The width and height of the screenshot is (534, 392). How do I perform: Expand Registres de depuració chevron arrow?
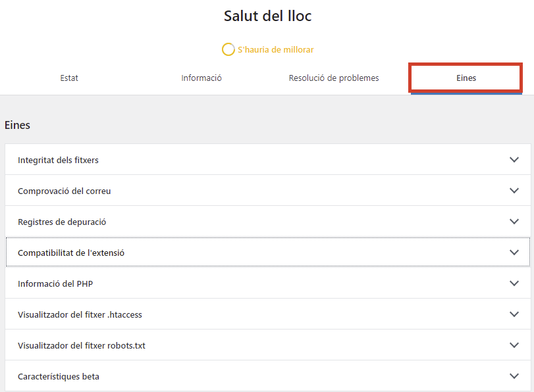(514, 222)
